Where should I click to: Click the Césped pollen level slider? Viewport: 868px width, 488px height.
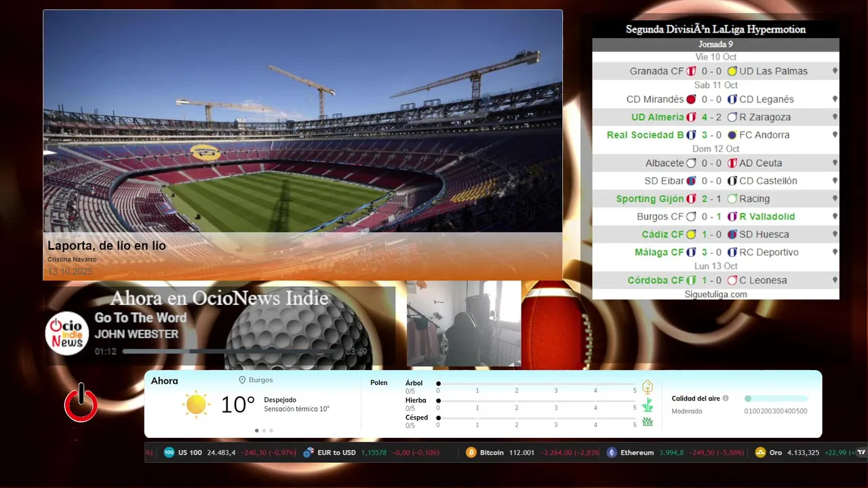(x=536, y=418)
